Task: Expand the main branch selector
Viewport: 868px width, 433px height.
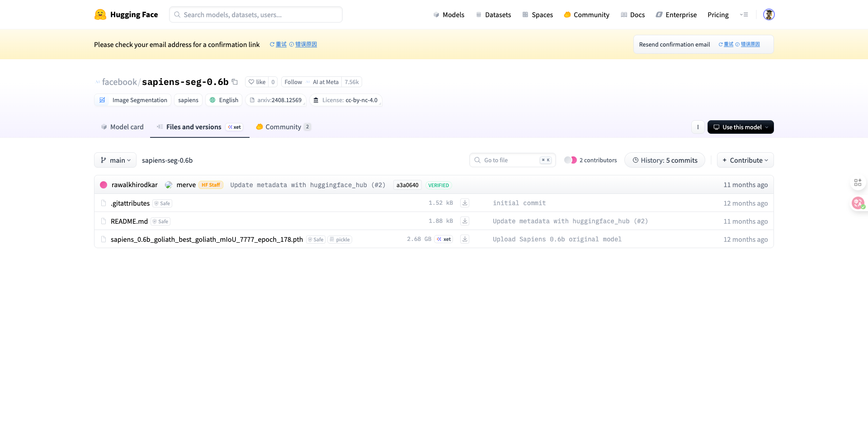Action: click(115, 160)
